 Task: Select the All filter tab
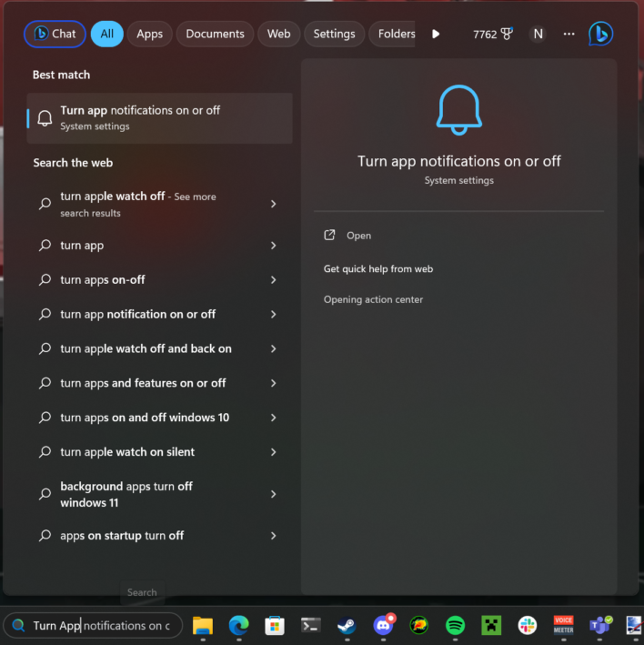[x=107, y=34]
